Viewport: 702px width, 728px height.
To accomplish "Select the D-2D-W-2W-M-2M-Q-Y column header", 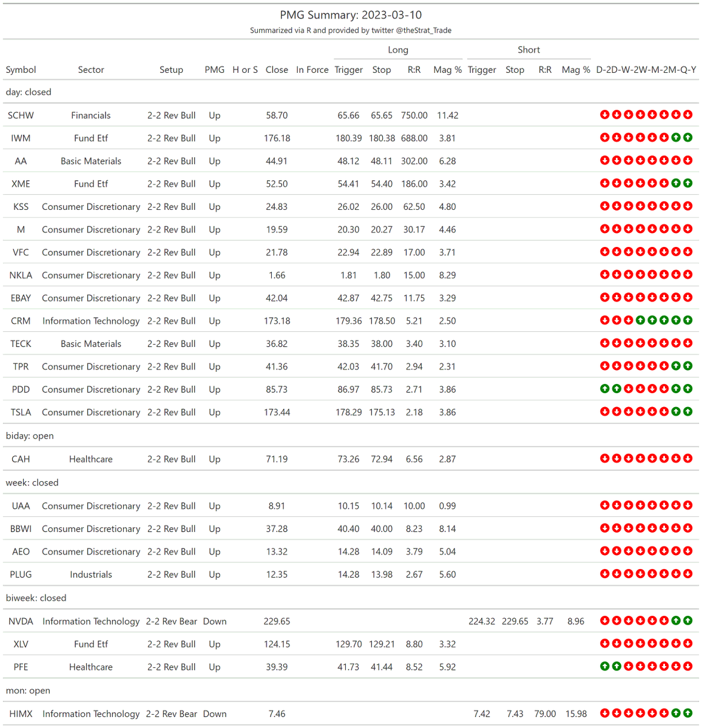I will click(646, 70).
